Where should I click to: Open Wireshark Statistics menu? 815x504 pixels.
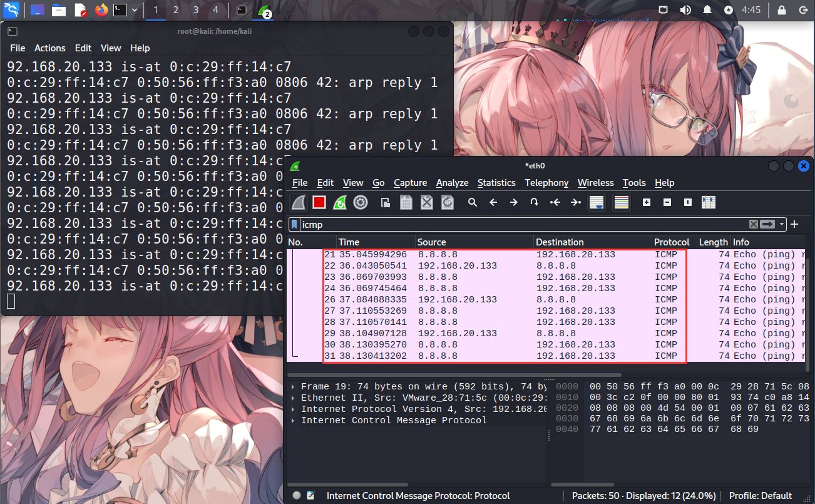[496, 183]
